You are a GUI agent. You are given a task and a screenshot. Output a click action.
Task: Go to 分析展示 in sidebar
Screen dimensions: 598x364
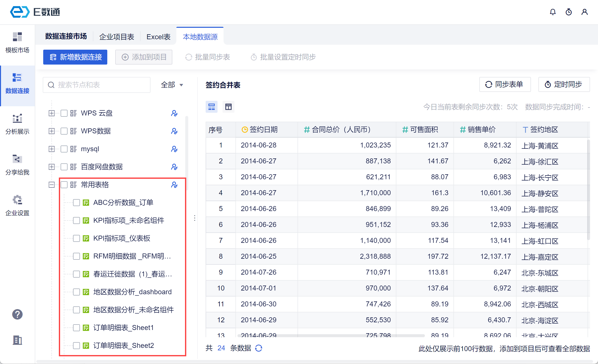[x=17, y=124]
